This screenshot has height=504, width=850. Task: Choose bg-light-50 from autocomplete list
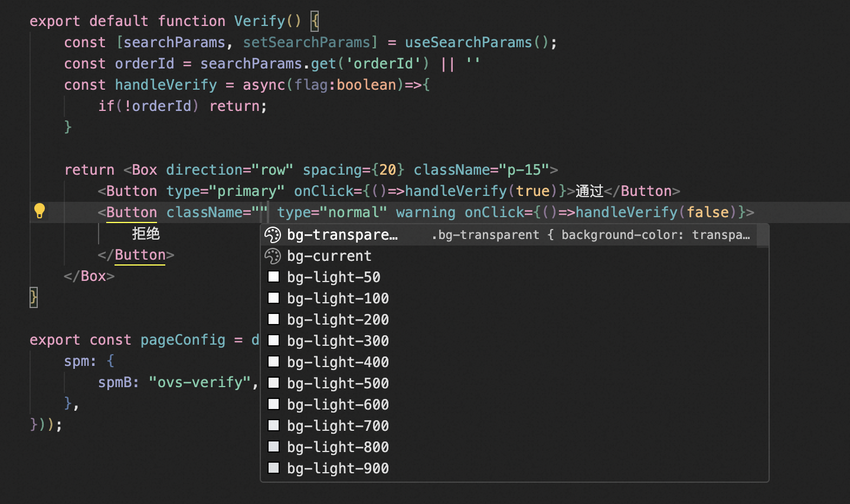tap(509, 277)
